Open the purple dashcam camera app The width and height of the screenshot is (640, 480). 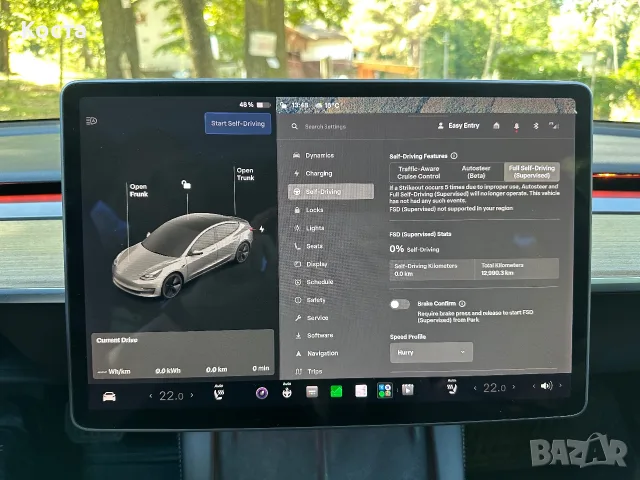pyautogui.click(x=262, y=393)
